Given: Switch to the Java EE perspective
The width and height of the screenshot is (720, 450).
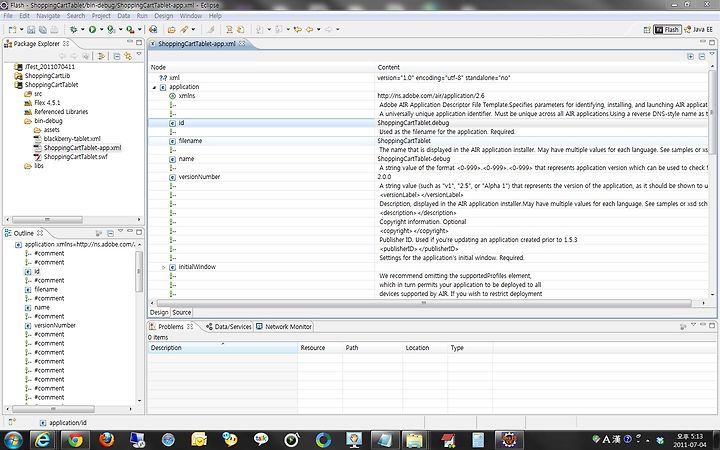Looking at the screenshot, I should 698,29.
